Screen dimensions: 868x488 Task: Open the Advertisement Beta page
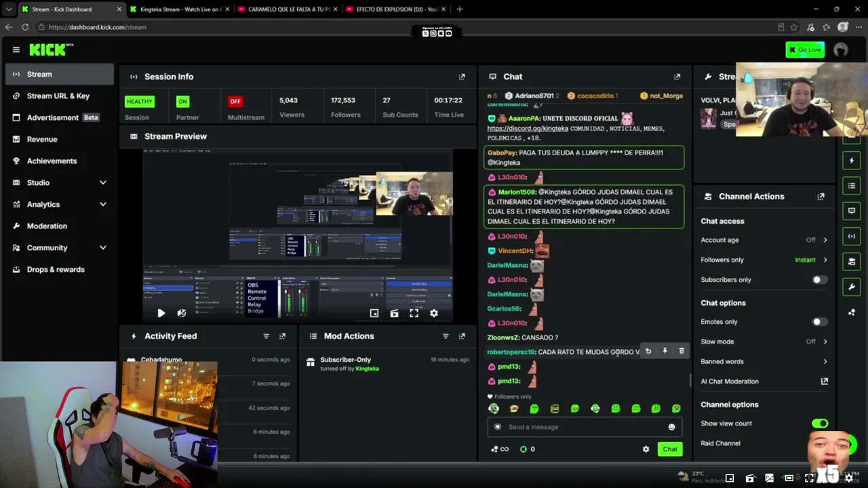pyautogui.click(x=60, y=117)
